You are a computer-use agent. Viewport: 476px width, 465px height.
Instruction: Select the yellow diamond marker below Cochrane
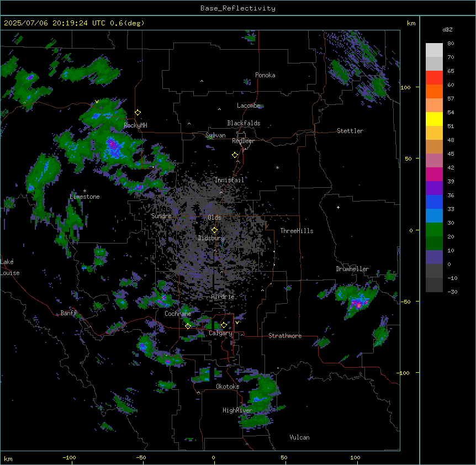click(188, 326)
